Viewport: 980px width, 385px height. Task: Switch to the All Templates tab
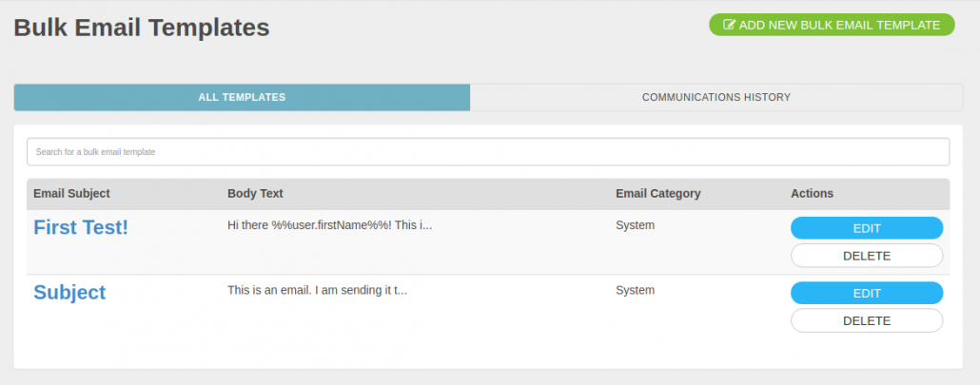[242, 97]
